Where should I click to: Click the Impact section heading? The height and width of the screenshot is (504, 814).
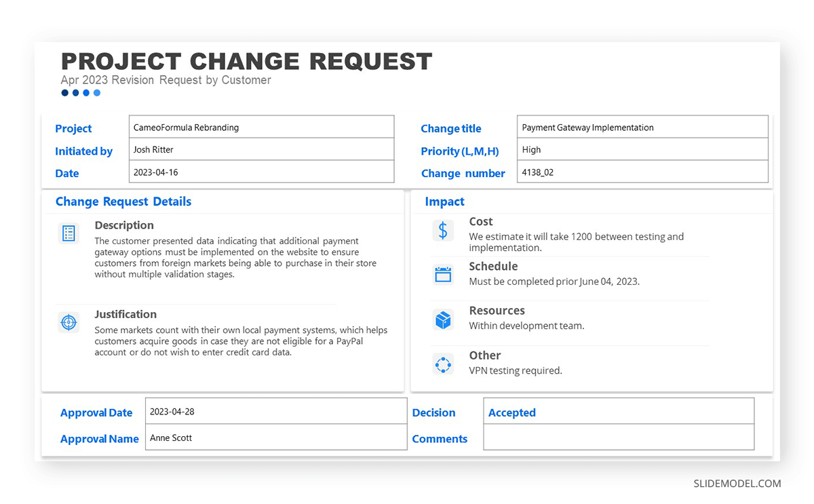(x=444, y=201)
